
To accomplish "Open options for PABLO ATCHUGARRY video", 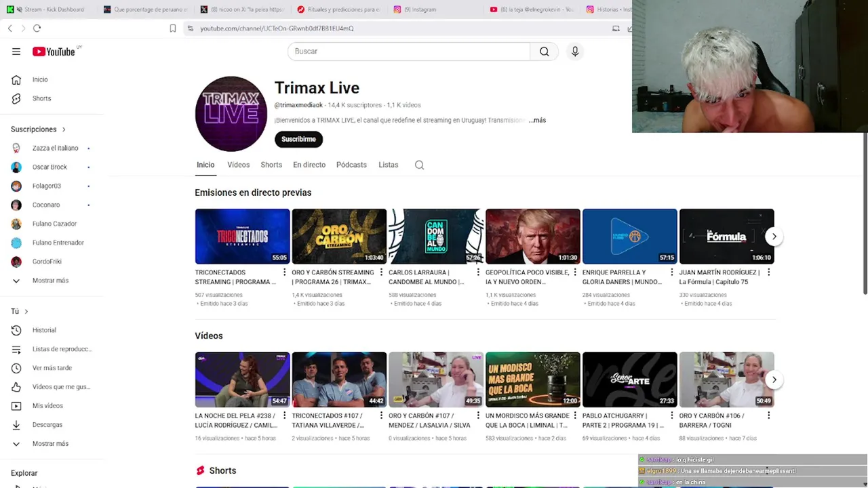I will point(672,415).
